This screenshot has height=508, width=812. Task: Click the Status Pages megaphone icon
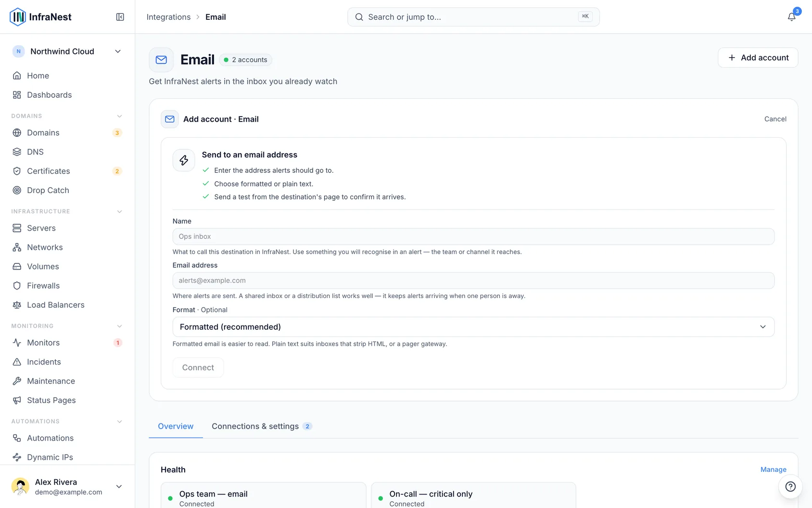17,400
